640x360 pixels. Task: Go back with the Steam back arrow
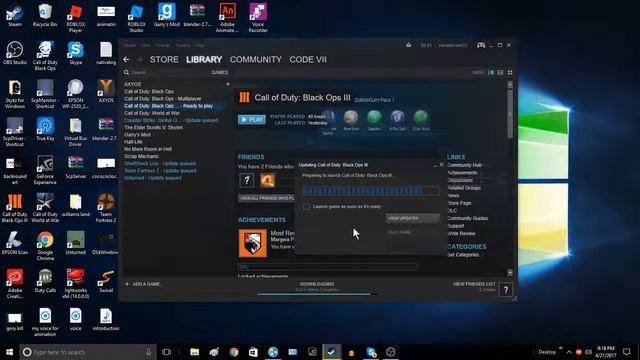[x=127, y=60]
